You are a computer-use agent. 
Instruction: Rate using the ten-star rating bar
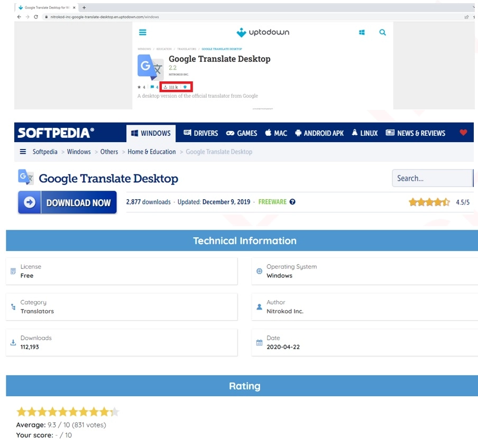[x=68, y=412]
